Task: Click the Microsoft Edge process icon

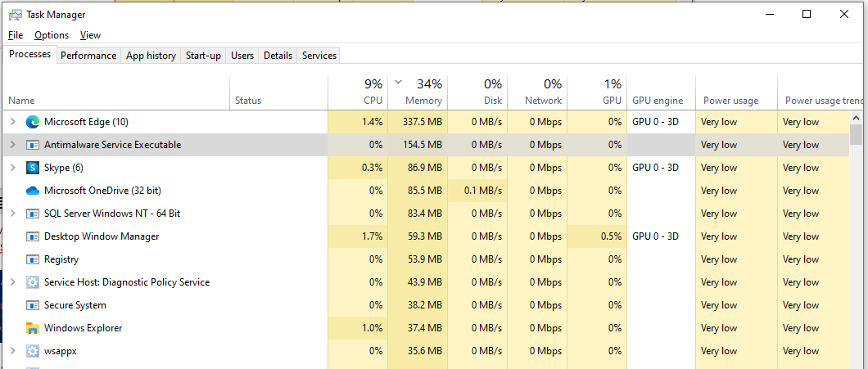Action: click(x=33, y=122)
